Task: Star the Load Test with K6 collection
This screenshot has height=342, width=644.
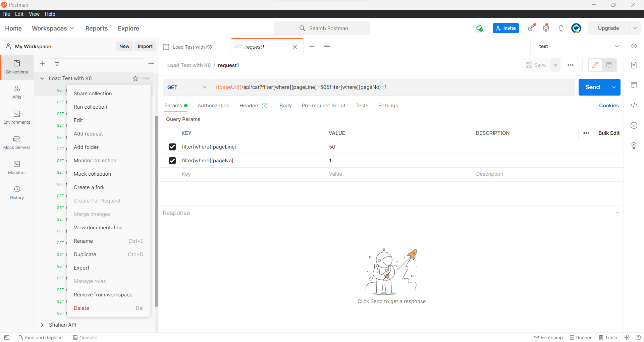Action: pyautogui.click(x=136, y=78)
